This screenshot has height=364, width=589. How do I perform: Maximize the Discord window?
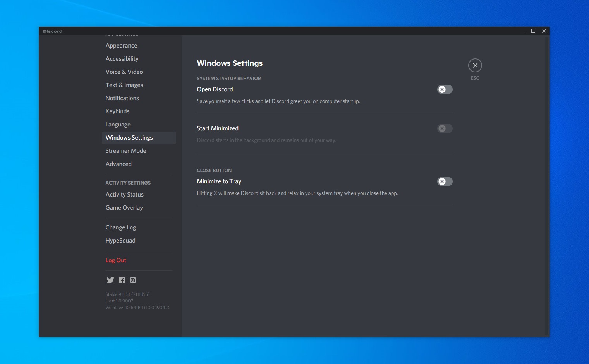533,31
